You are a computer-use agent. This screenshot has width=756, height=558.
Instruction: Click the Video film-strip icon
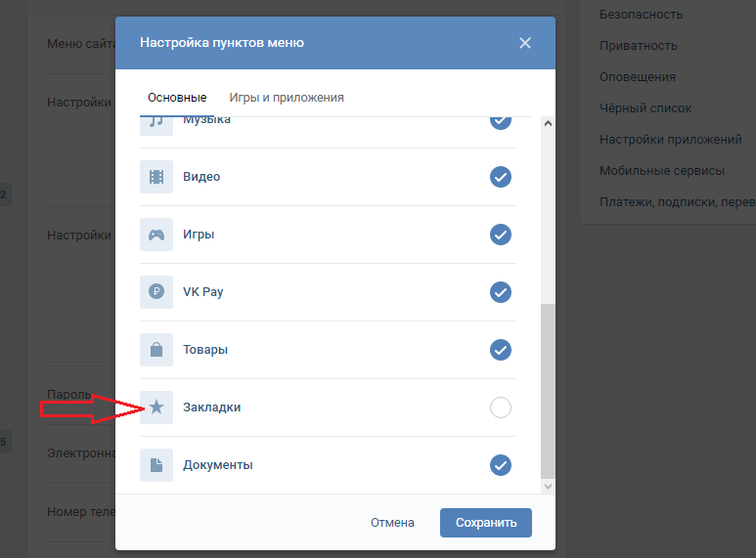pyautogui.click(x=156, y=177)
